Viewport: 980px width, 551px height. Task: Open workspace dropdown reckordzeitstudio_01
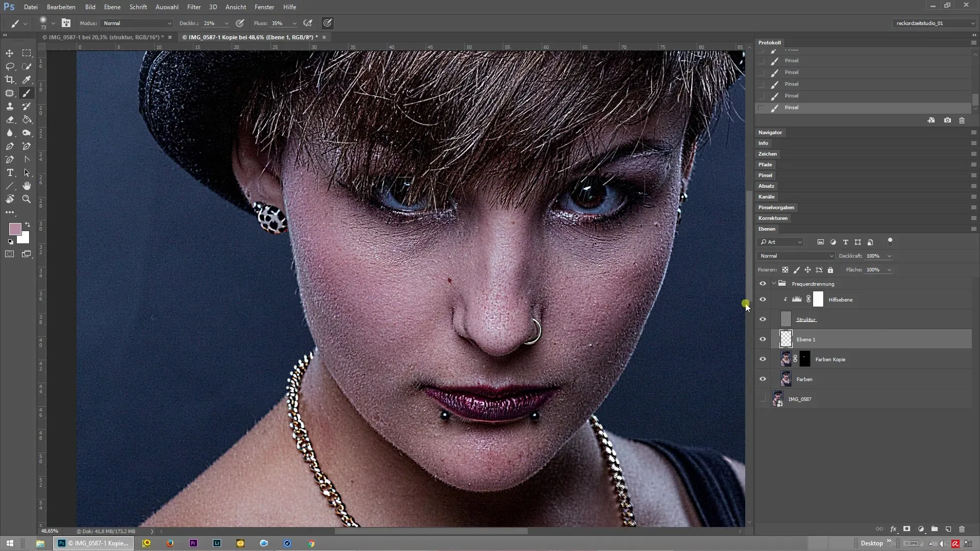pos(934,23)
